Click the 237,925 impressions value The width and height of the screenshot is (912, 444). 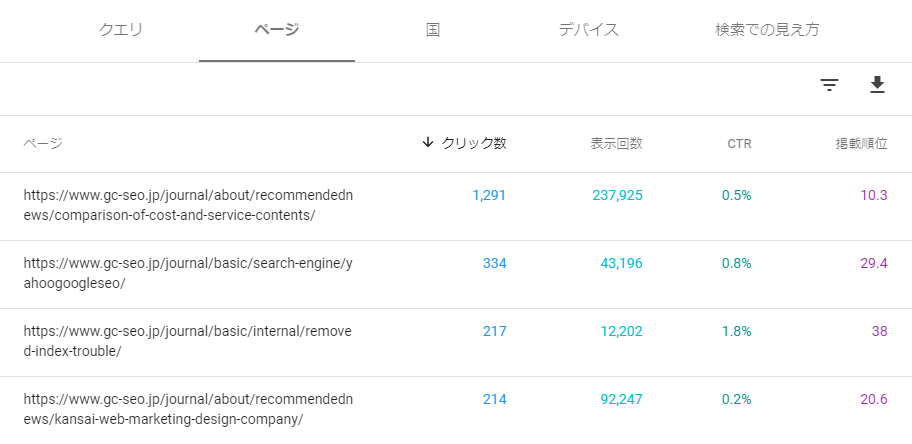click(x=618, y=196)
